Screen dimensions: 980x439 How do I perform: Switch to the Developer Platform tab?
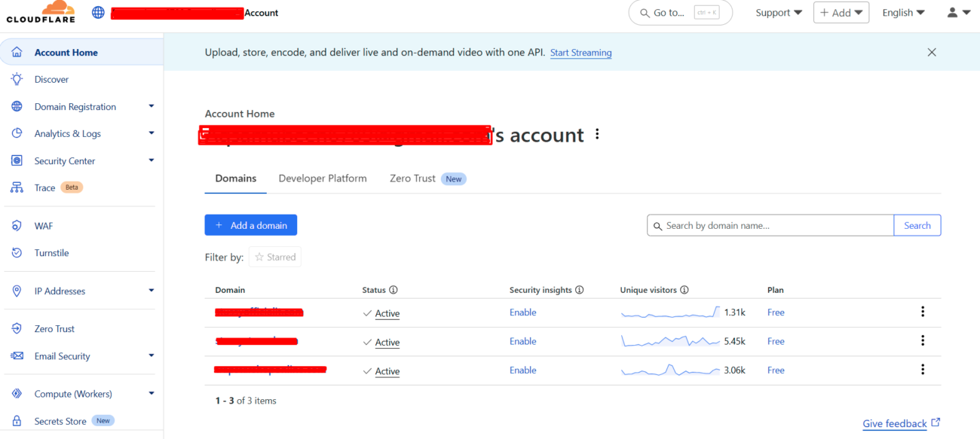(x=323, y=178)
